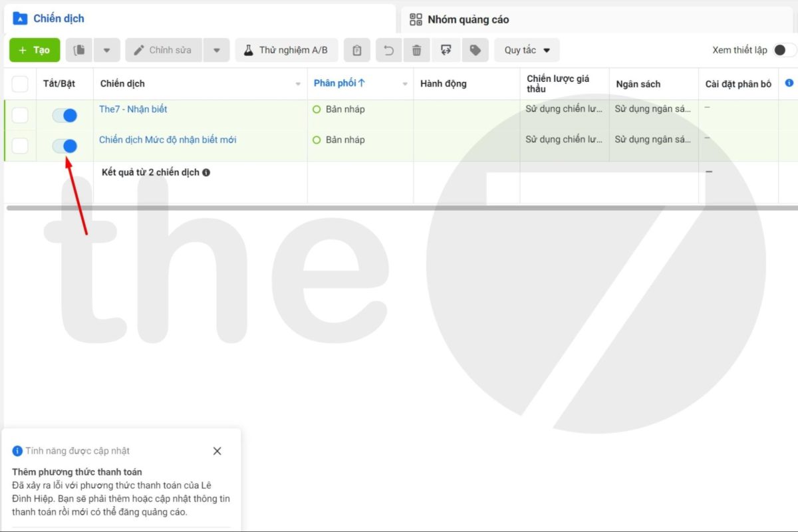Image resolution: width=798 pixels, height=532 pixels.
Task: Select the Chiến dịch tab
Action: click(59, 19)
